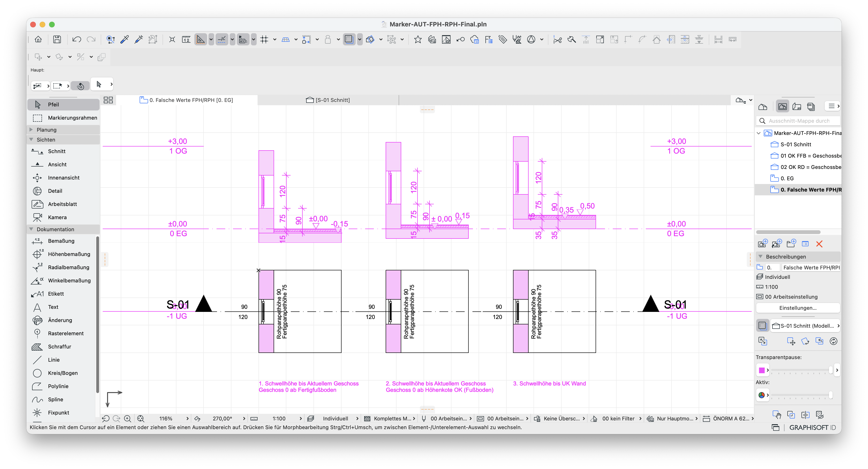Viewport: 868px width, 469px height.
Task: Collapse the Dokumentation tool group
Action: click(x=31, y=229)
